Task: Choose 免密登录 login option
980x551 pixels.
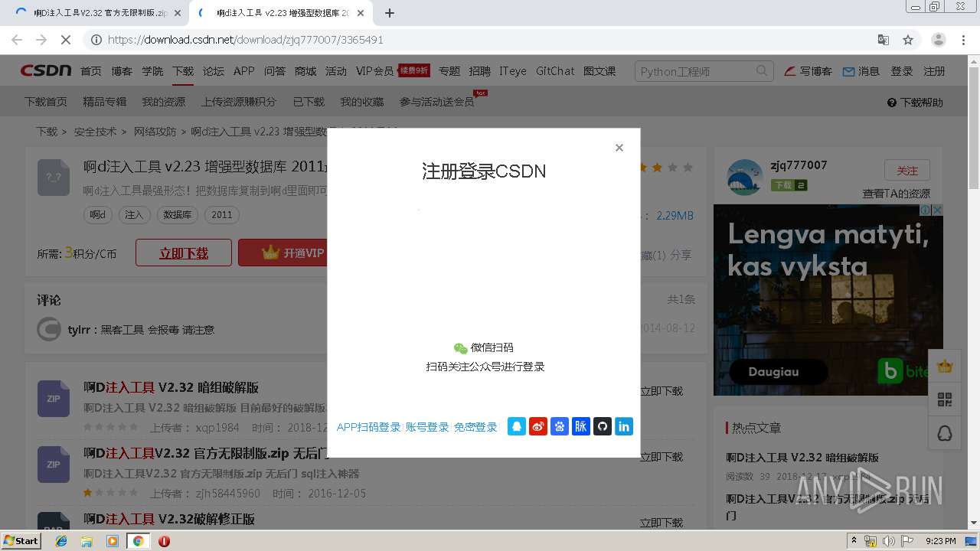Action: 475,427
